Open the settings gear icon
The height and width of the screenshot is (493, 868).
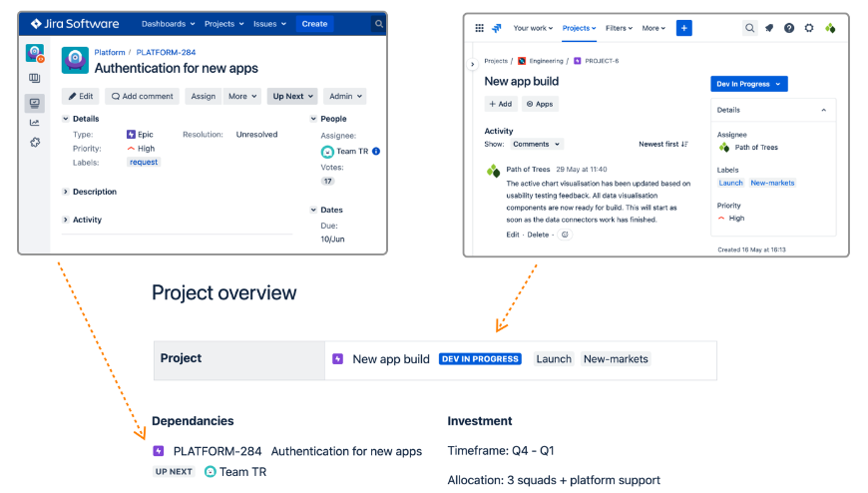coord(809,28)
